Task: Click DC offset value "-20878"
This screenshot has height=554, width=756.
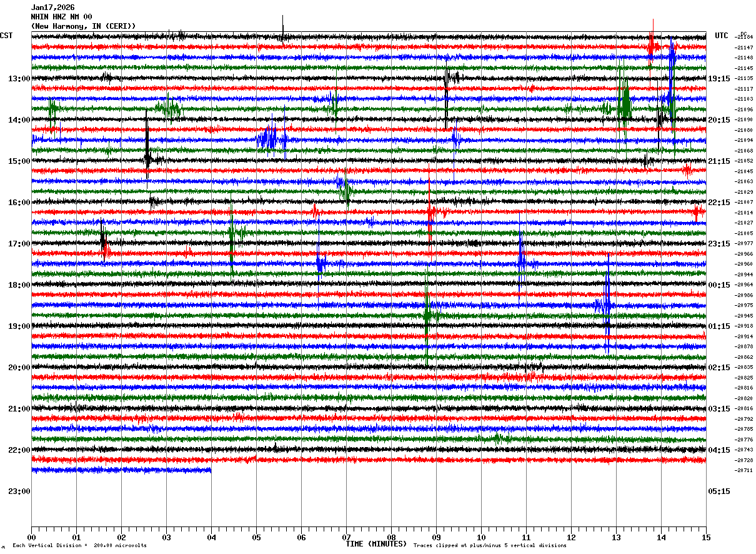Action: point(744,347)
